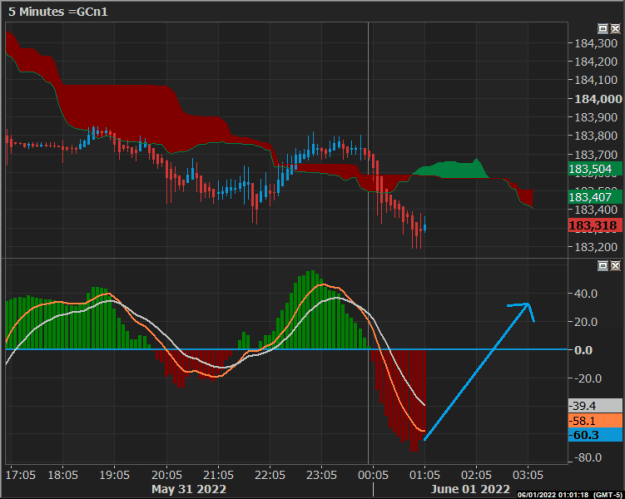The image size is (625, 499).
Task: Click the 18:05 time axis label
Action: tap(63, 475)
